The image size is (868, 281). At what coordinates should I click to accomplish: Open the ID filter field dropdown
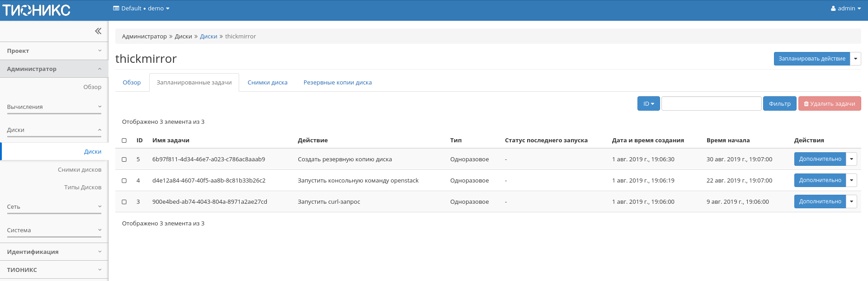pos(648,104)
